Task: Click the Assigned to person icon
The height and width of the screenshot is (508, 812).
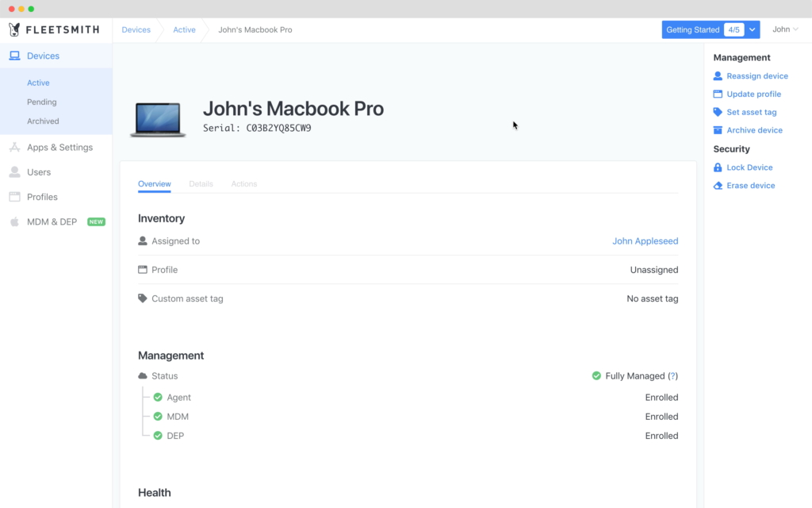Action: pos(143,241)
